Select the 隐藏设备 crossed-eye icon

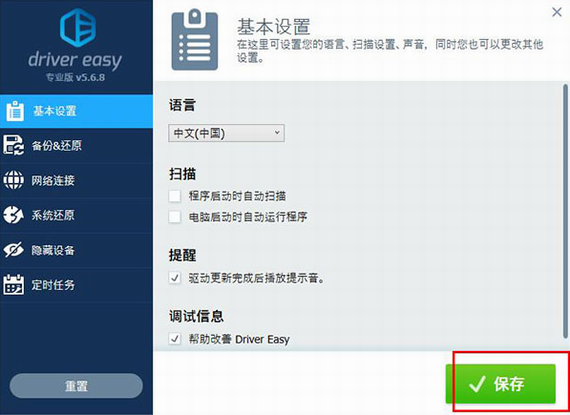coord(13,250)
